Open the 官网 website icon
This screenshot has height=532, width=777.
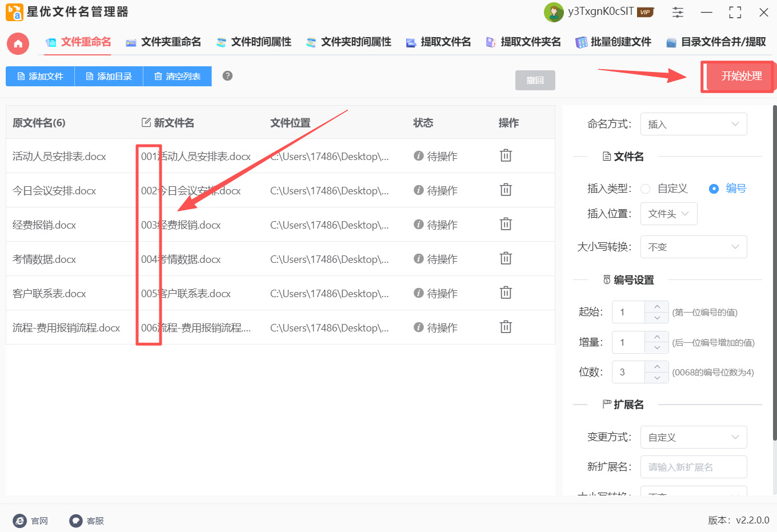pyautogui.click(x=20, y=521)
